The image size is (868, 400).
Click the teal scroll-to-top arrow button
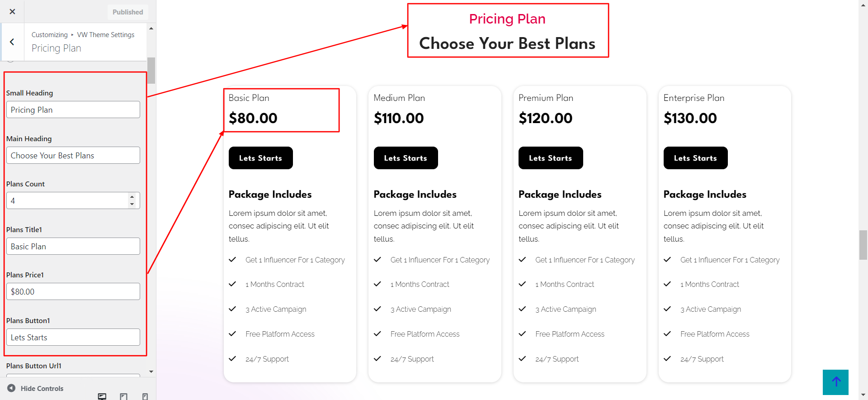point(835,382)
